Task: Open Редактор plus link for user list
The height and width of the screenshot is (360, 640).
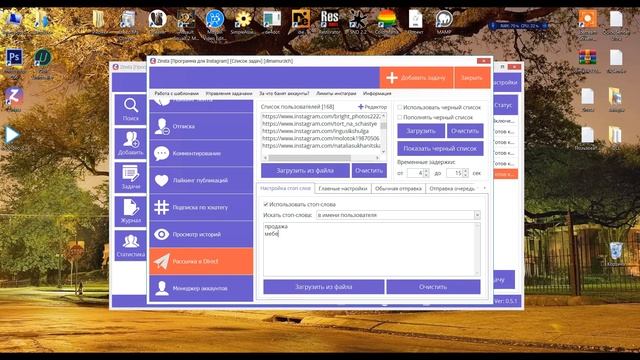Action: click(372, 107)
